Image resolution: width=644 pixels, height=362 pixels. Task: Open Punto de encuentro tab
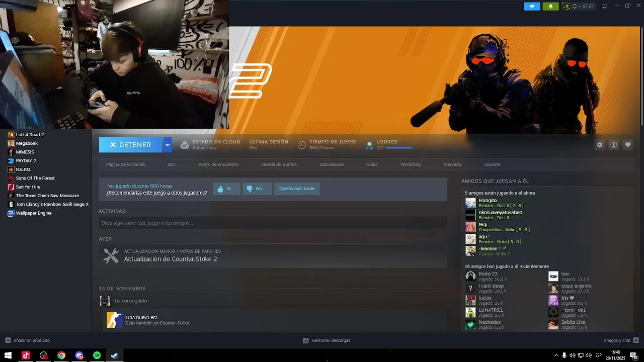pos(218,164)
